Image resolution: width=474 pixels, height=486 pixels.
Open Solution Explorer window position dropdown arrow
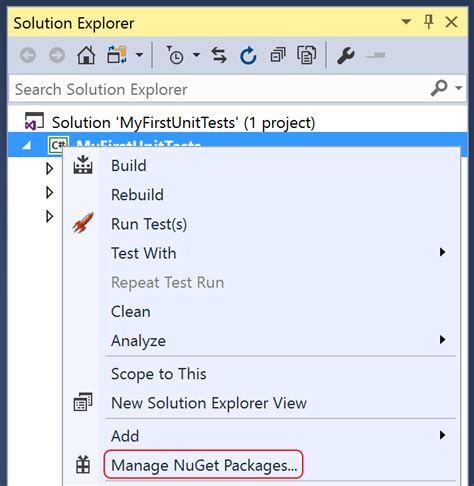tap(406, 22)
